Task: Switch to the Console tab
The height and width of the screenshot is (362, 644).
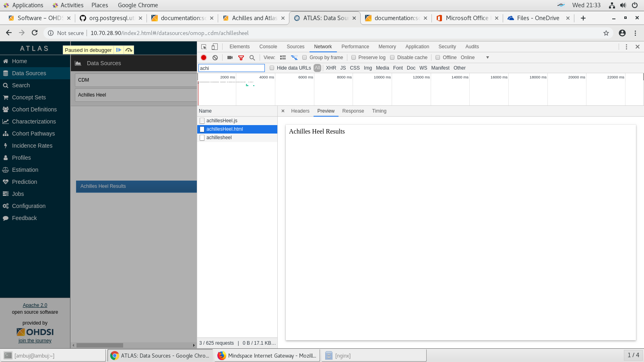Action: click(x=268, y=47)
